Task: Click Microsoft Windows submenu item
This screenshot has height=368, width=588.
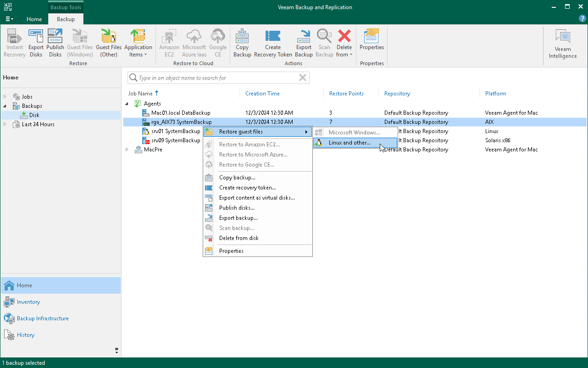Action: 355,133
